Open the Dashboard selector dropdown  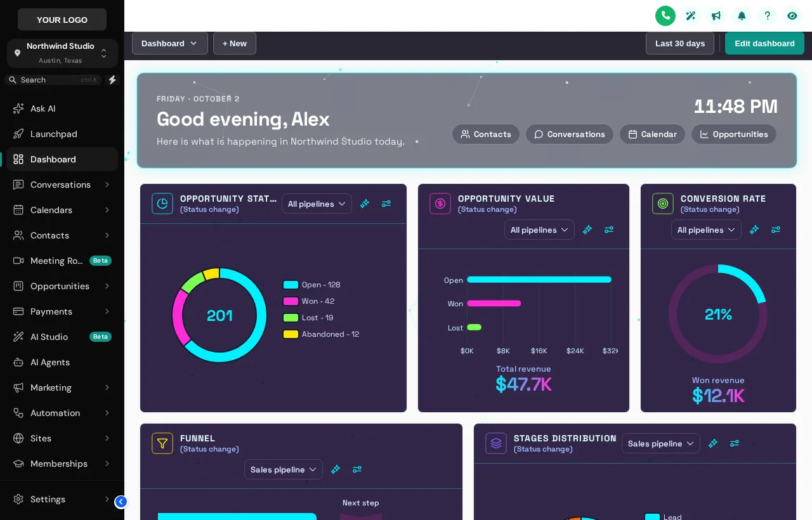point(170,43)
